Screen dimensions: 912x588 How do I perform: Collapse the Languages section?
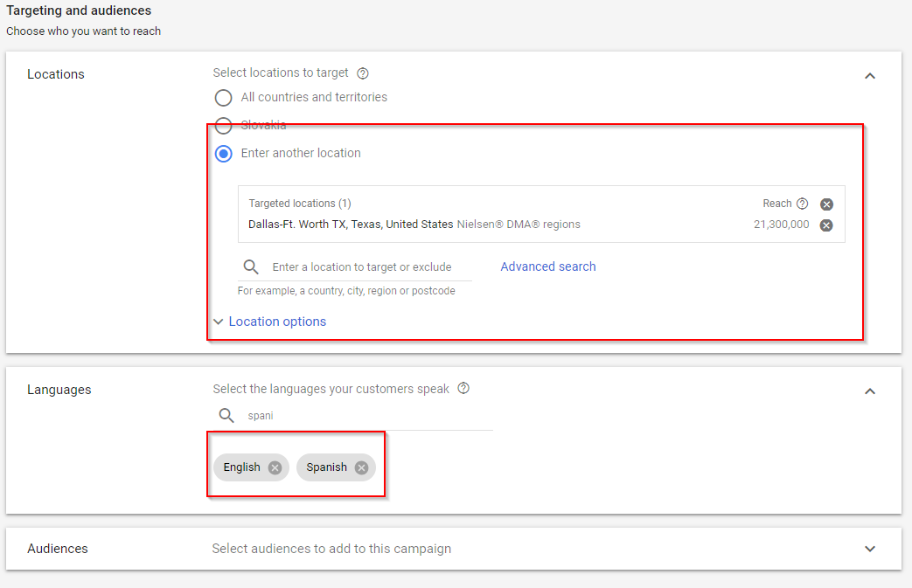tap(870, 391)
